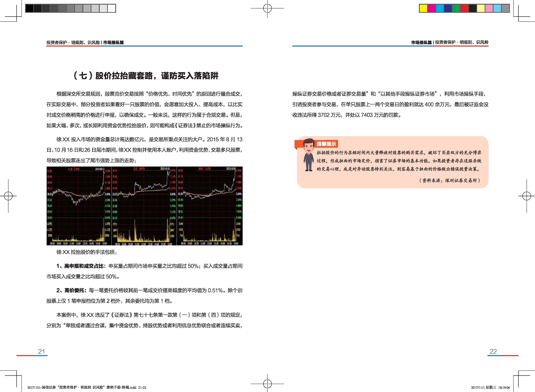The image size is (535, 392).
Task: Click the bold text '1、高申报和成交占比：'
Action: (81, 266)
